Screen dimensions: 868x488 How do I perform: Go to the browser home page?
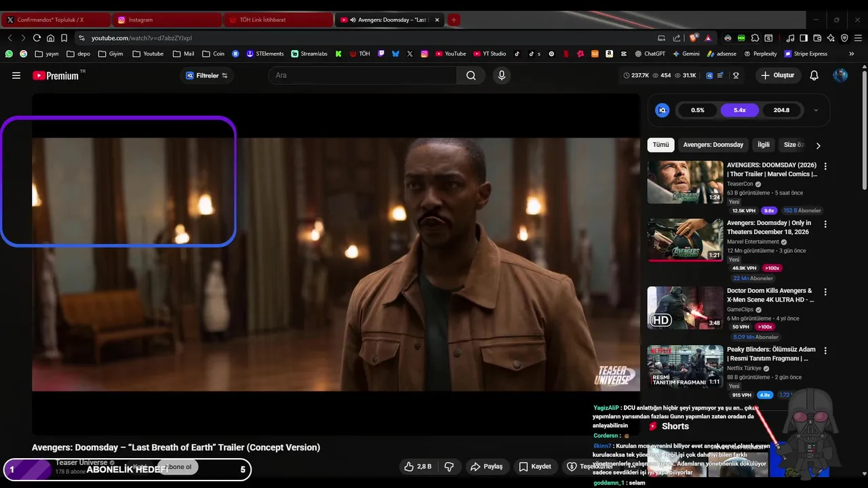point(50,38)
